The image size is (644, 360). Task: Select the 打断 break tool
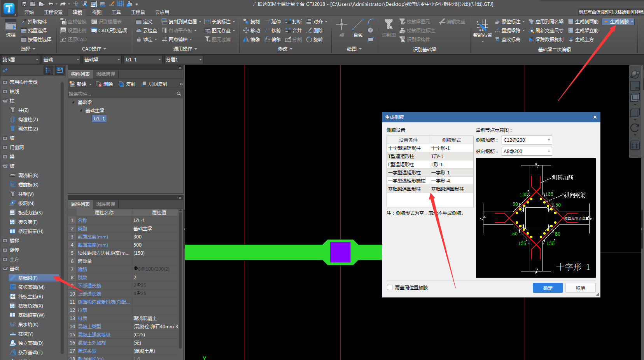pos(293,22)
